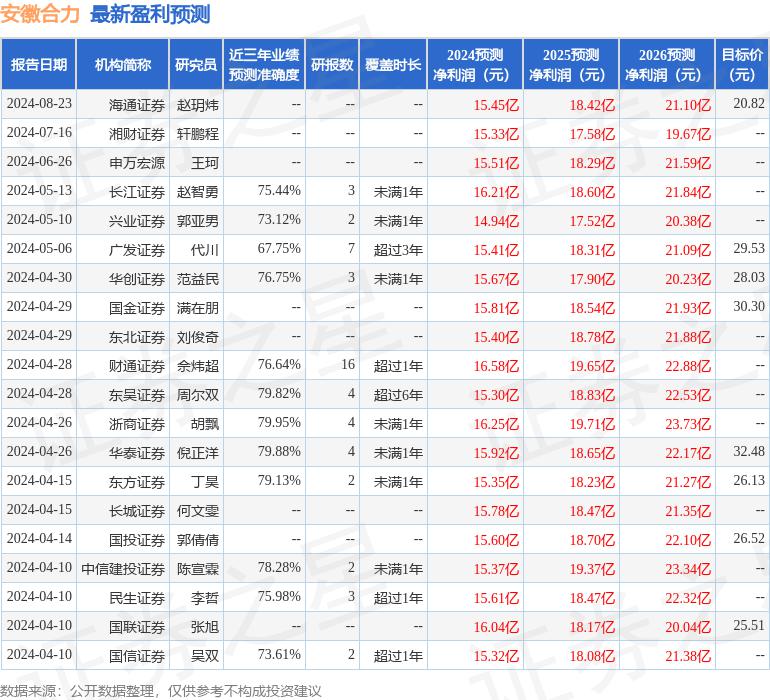Select the 报告日期 column header
The height and width of the screenshot is (700, 770).
[x=39, y=64]
